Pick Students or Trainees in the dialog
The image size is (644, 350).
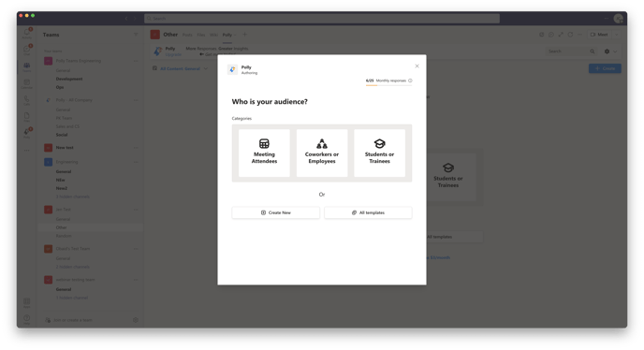click(x=379, y=153)
